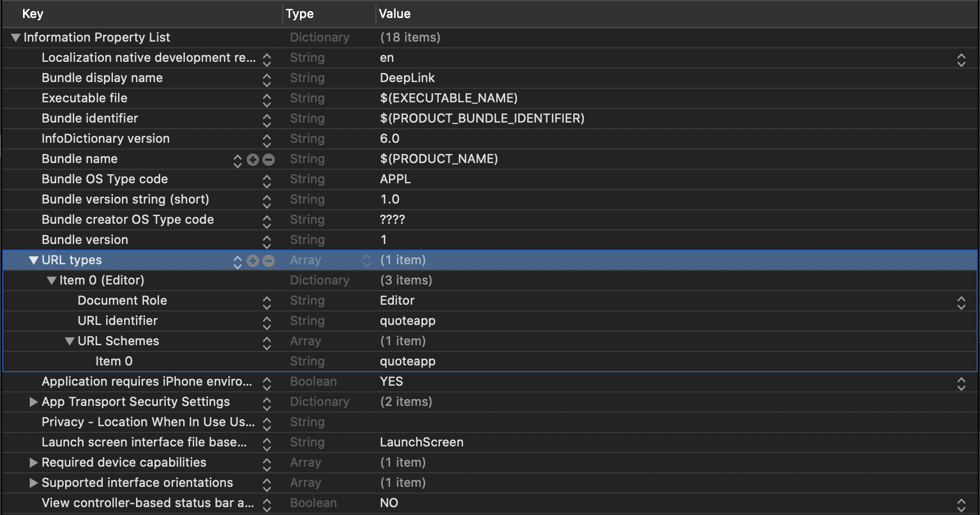Screen dimensions: 980x515
Task: Open key stepper for View controller-based status bar
Action: [267, 505]
